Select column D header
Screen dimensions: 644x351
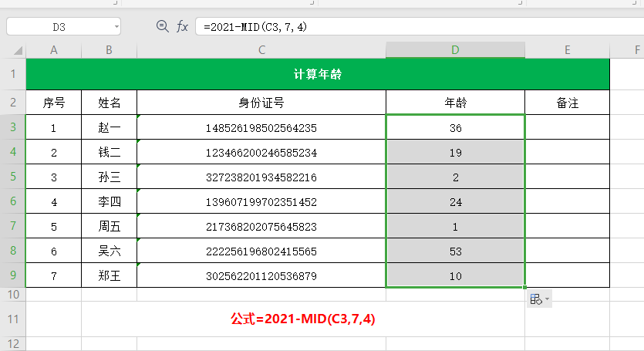(x=455, y=50)
